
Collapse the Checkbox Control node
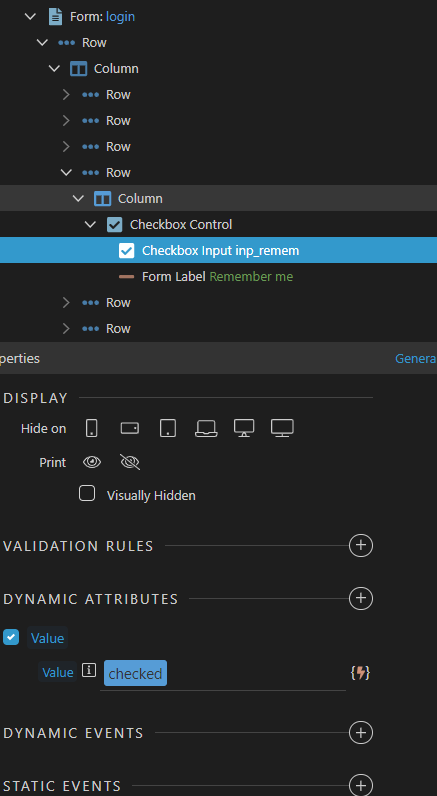pyautogui.click(x=90, y=224)
